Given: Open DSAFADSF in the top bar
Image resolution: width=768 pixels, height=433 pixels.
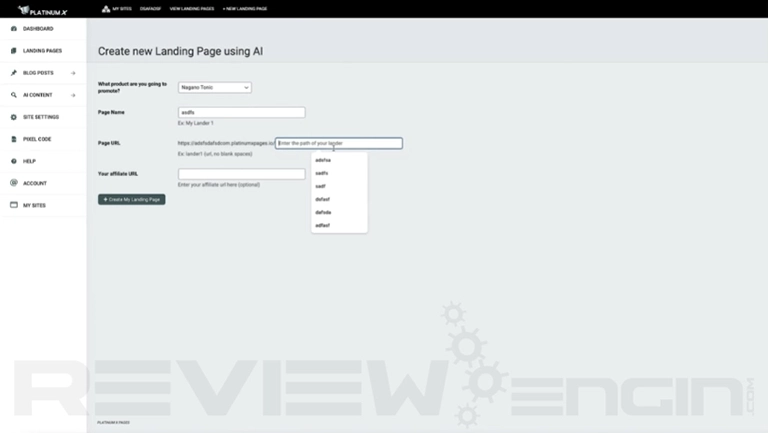Looking at the screenshot, I should tap(150, 8).
